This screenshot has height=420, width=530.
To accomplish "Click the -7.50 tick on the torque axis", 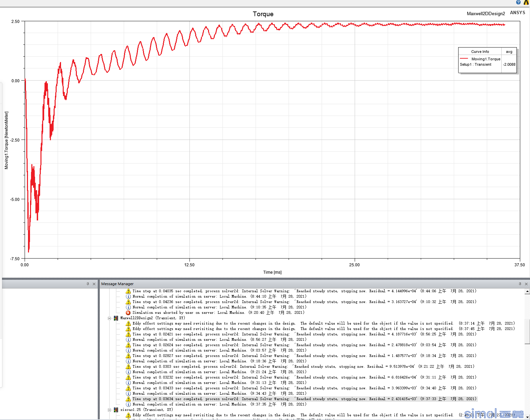I will (15, 259).
